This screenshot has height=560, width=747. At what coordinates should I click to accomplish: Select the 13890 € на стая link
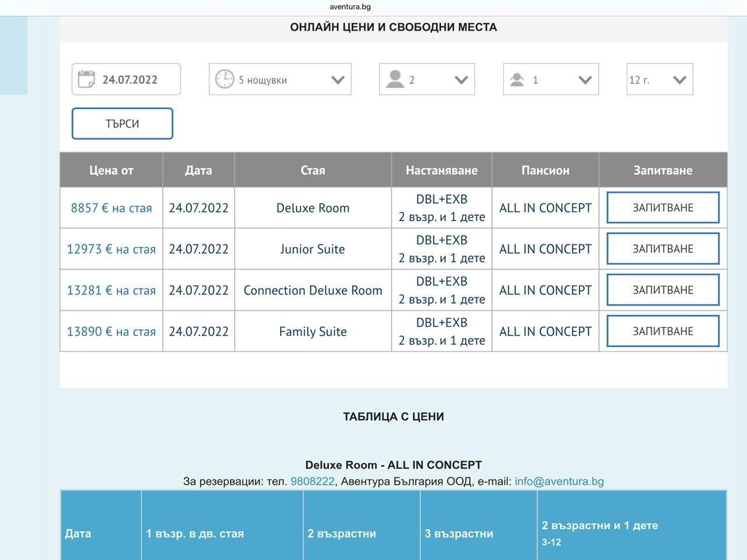pos(111,332)
